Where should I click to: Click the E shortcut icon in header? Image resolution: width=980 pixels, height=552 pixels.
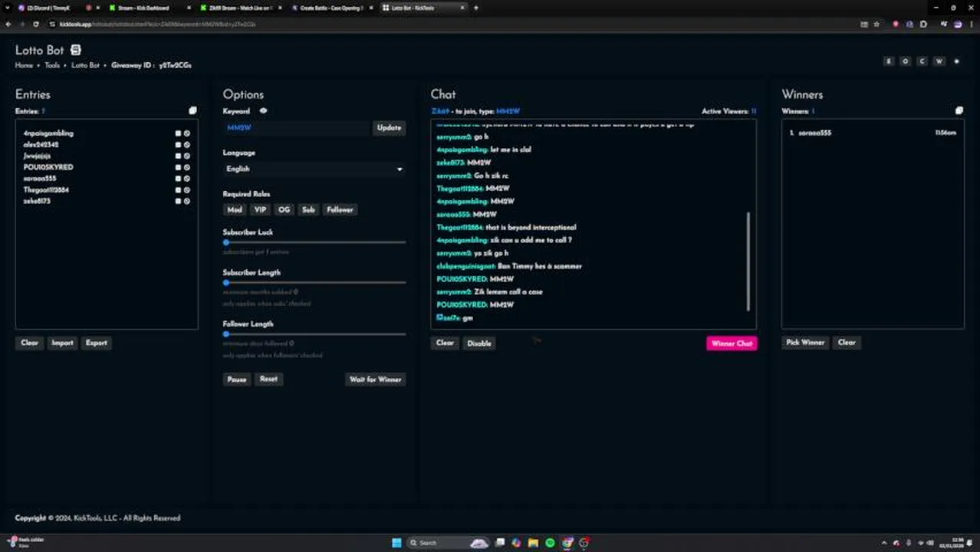[x=889, y=61]
